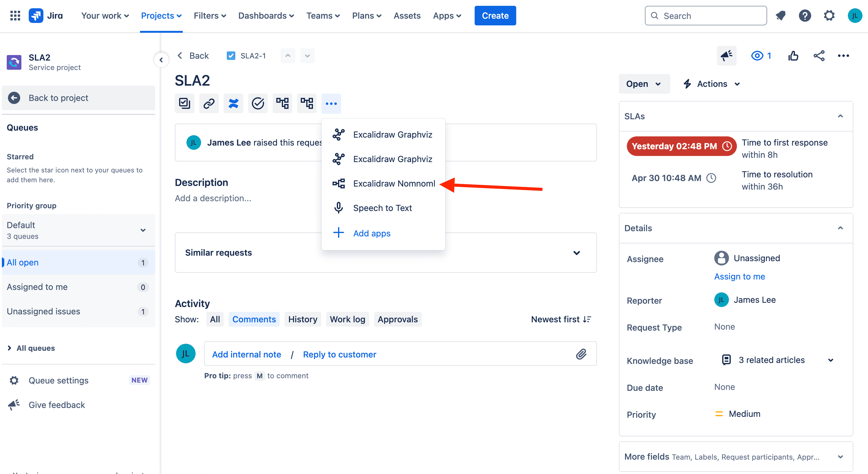Click the SLA2-1 issue type checkbox icon
This screenshot has height=474, width=868.
click(x=231, y=56)
